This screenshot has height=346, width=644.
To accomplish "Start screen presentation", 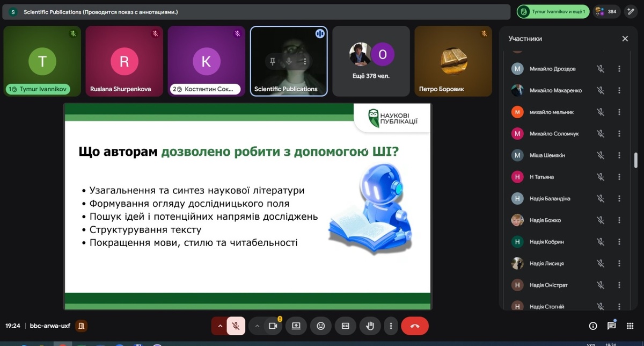I will (296, 326).
